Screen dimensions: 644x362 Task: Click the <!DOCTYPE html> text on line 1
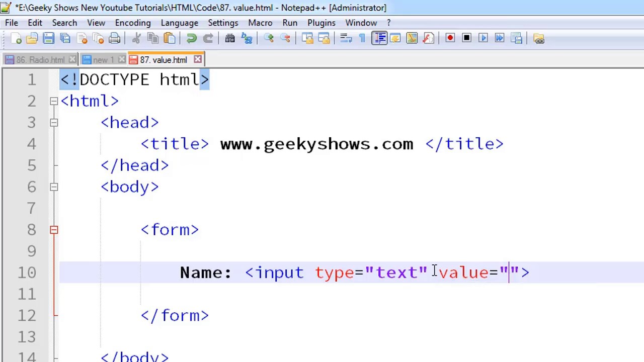click(x=135, y=80)
